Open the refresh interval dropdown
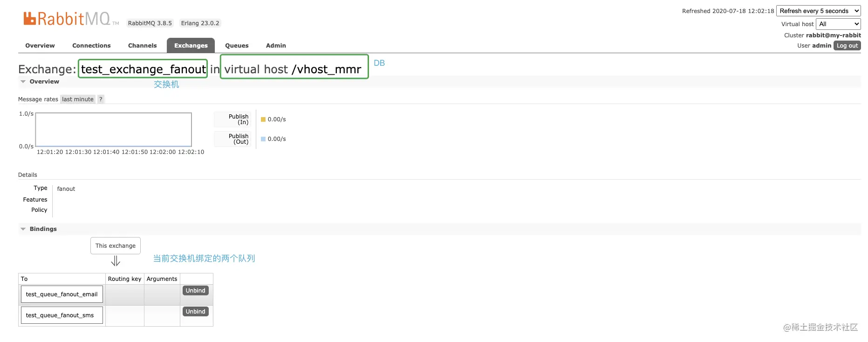This screenshot has height=342, width=868. 819,11
